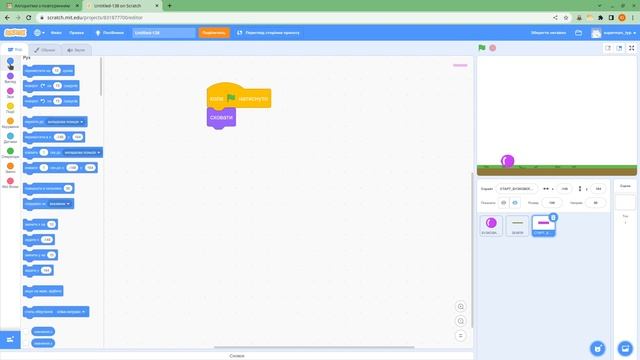Click the sprite x coordinate field

pos(564,189)
